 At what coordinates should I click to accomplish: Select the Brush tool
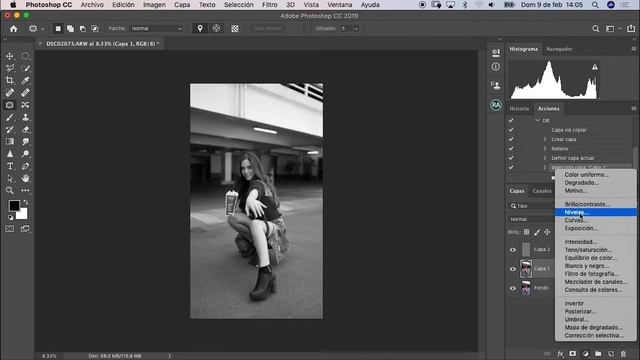coord(10,118)
